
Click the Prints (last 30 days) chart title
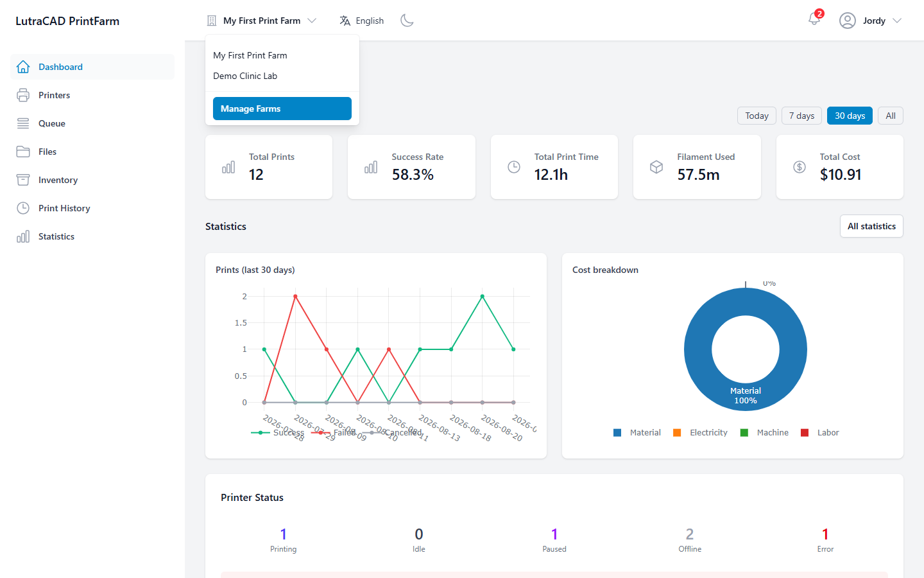click(255, 270)
